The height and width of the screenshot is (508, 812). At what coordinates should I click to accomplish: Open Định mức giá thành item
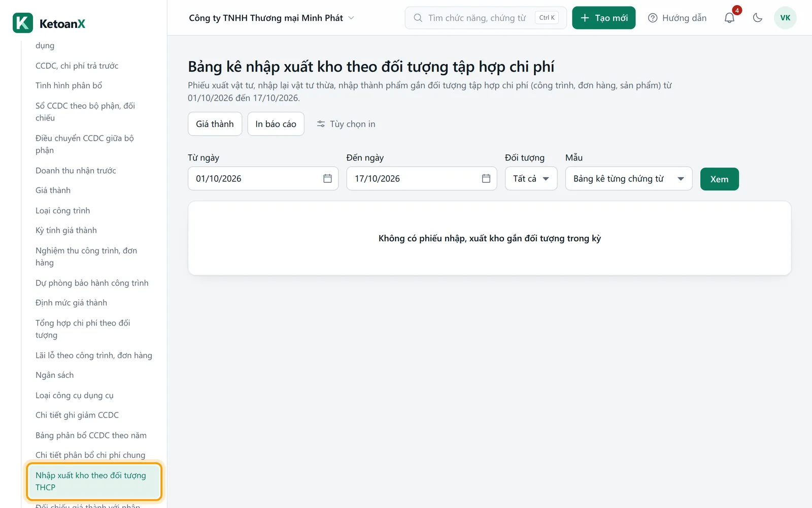[x=71, y=303]
